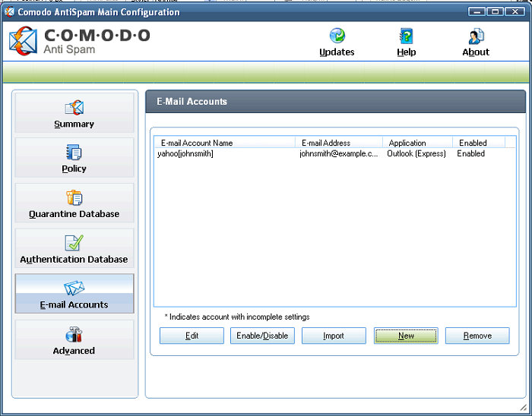This screenshot has width=532, height=416.
Task: Go to Authentication Database
Action: click(74, 248)
